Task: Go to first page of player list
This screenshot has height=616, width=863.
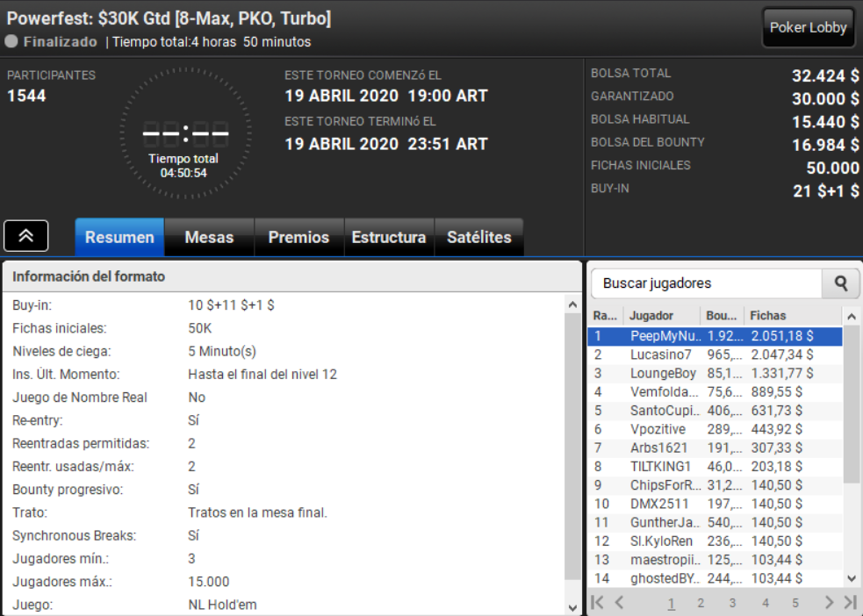Action: pyautogui.click(x=597, y=602)
